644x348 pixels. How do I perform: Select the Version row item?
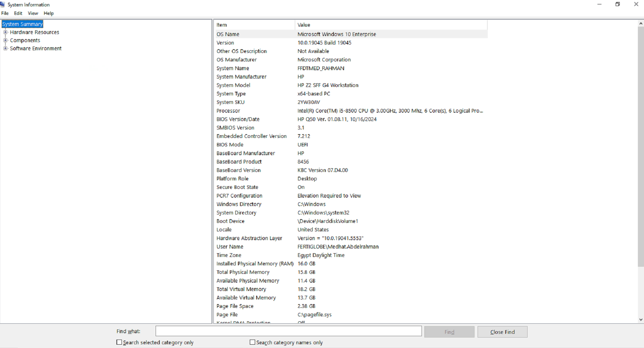(225, 42)
